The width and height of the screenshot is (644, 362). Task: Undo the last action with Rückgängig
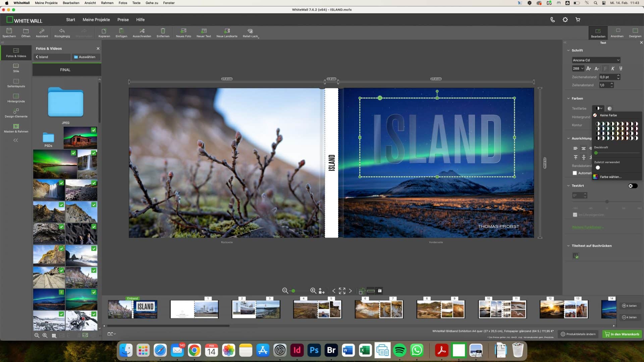coord(62,33)
